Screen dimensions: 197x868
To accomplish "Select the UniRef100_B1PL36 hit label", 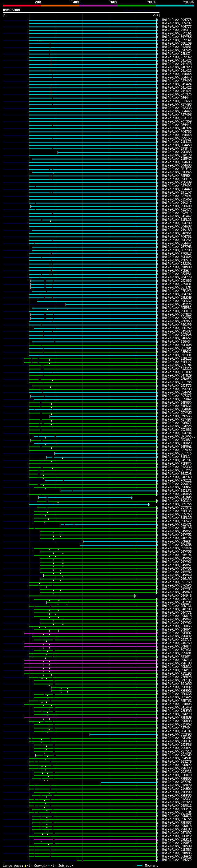I will [x=177, y=511].
